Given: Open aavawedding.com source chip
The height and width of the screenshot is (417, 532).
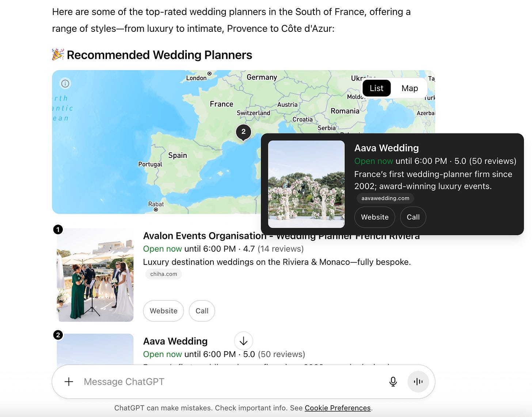Looking at the screenshot, I should click(x=385, y=198).
